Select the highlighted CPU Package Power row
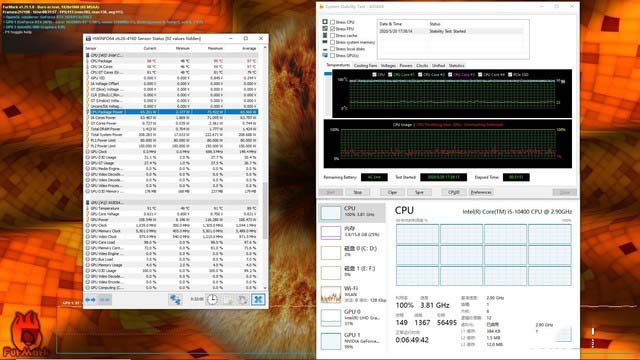Viewport: 640px width, 360px height. [x=172, y=112]
